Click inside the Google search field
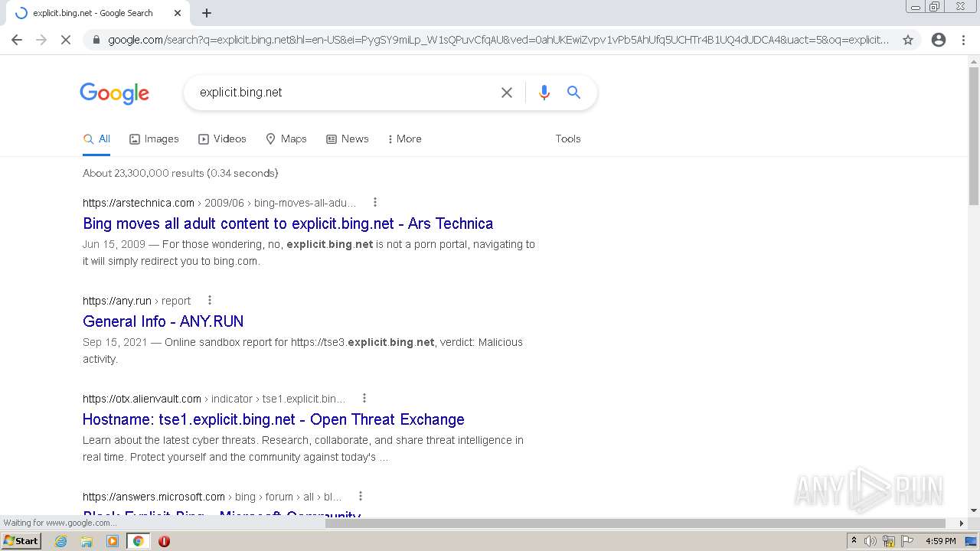Viewport: 980px width, 551px height. pos(345,93)
